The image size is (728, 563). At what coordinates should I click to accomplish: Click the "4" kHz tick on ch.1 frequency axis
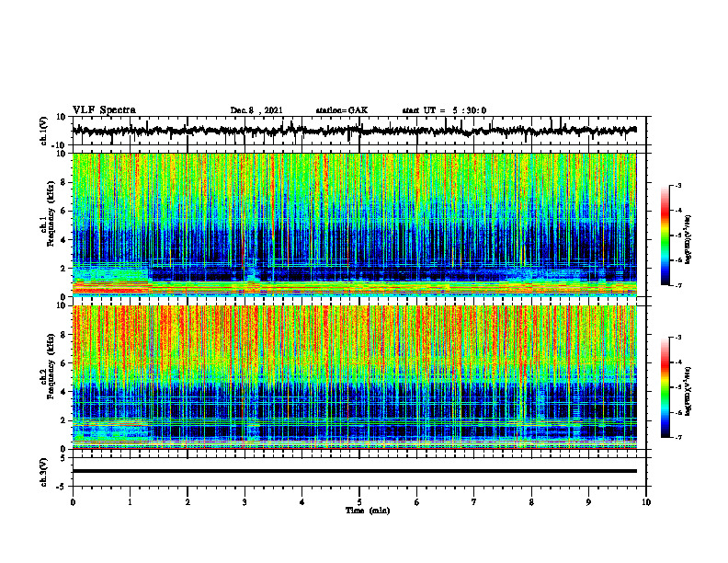[x=64, y=240]
